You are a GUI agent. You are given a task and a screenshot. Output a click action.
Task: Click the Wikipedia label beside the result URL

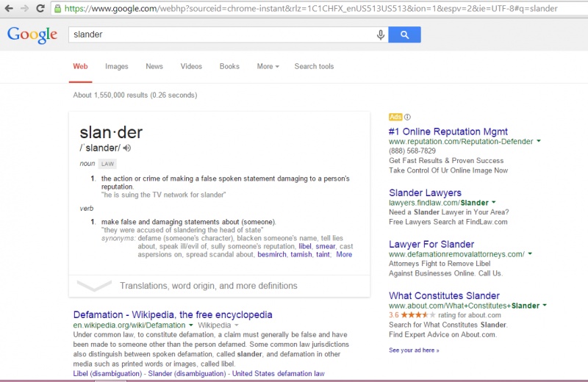[214, 325]
